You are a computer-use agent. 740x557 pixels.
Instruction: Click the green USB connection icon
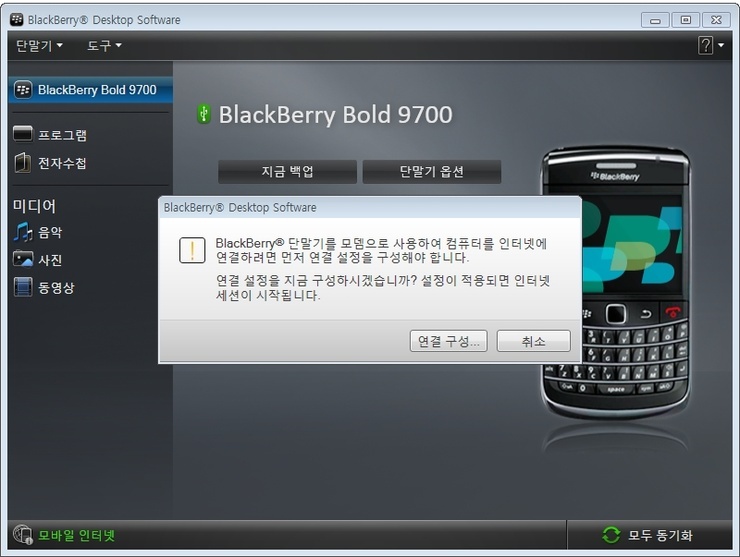(x=204, y=114)
